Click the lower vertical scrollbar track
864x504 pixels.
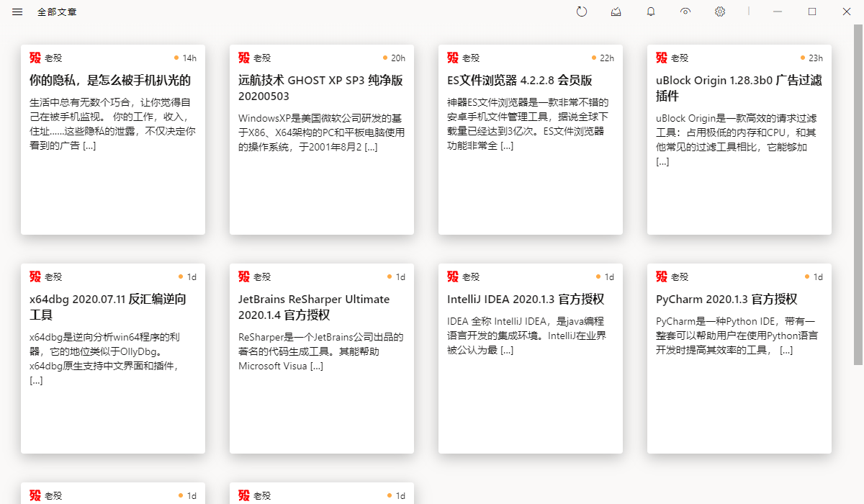click(x=858, y=435)
